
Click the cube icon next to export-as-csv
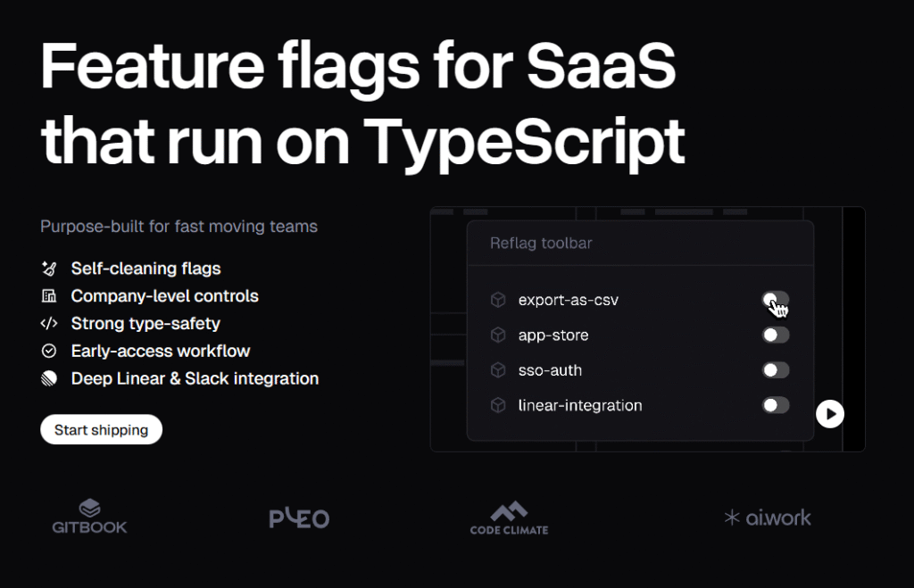click(498, 301)
